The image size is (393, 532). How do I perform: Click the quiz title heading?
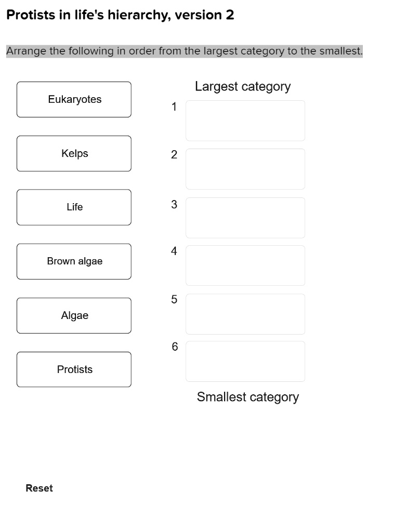(120, 15)
